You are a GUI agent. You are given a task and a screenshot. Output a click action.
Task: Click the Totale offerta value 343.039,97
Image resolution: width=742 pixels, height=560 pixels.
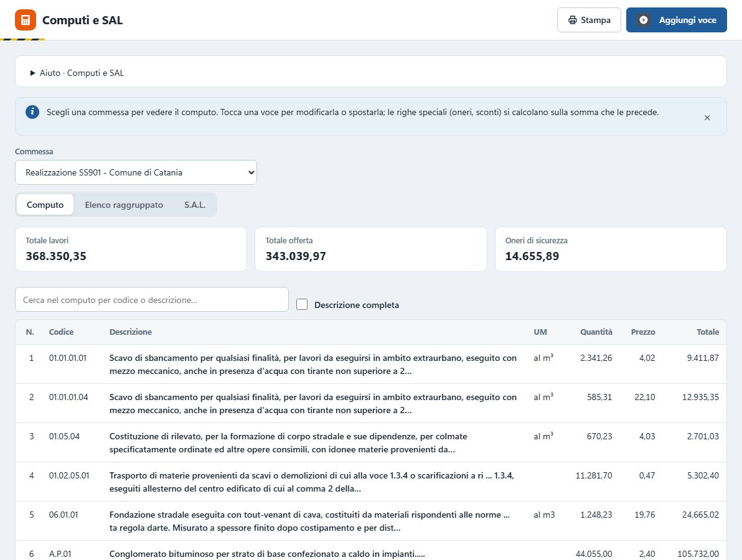pyautogui.click(x=296, y=256)
